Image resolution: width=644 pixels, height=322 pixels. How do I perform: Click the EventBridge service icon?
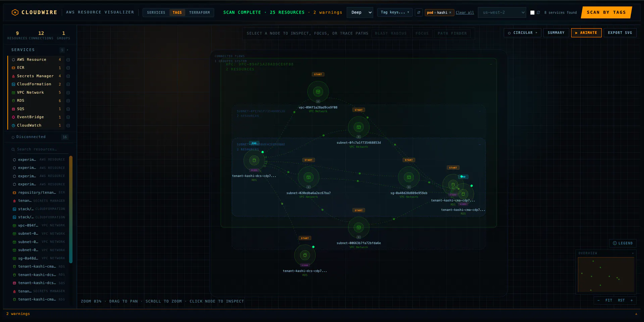click(x=13, y=117)
